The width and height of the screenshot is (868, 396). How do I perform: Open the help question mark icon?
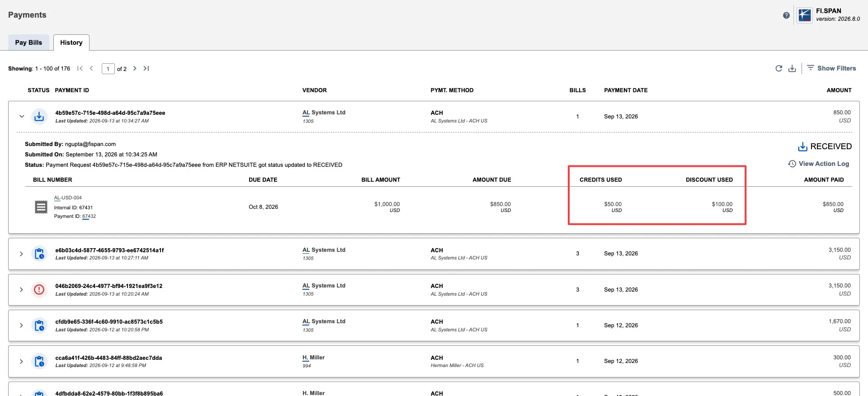point(786,15)
